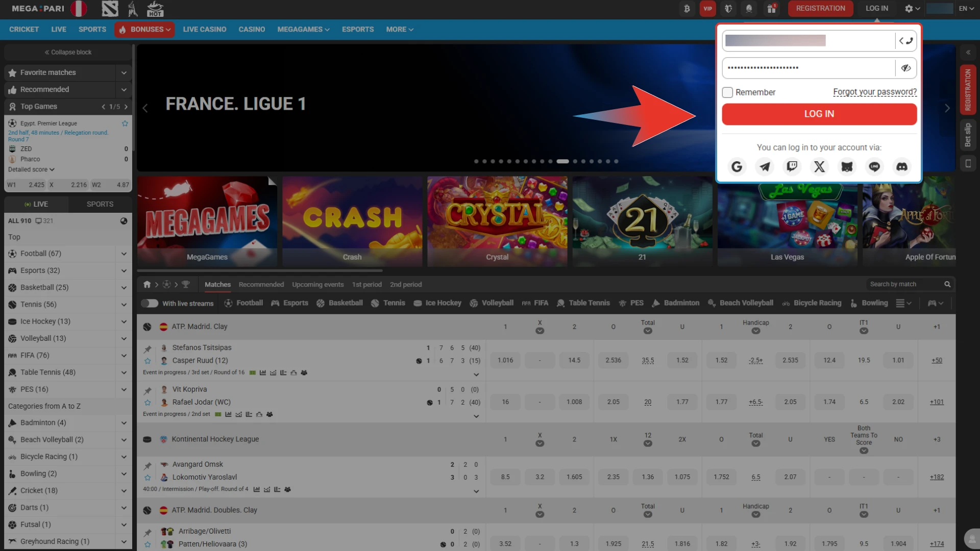Viewport: 980px width, 551px height.
Task: Open mobile app icon on right sidebar
Action: point(968,164)
